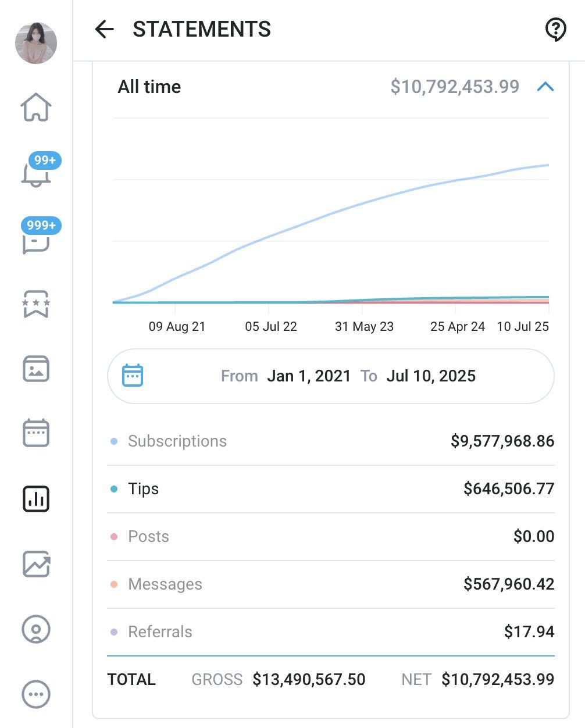Screen dimensions: 585x728
Task: Toggle the Posts series dot
Action: (114, 536)
